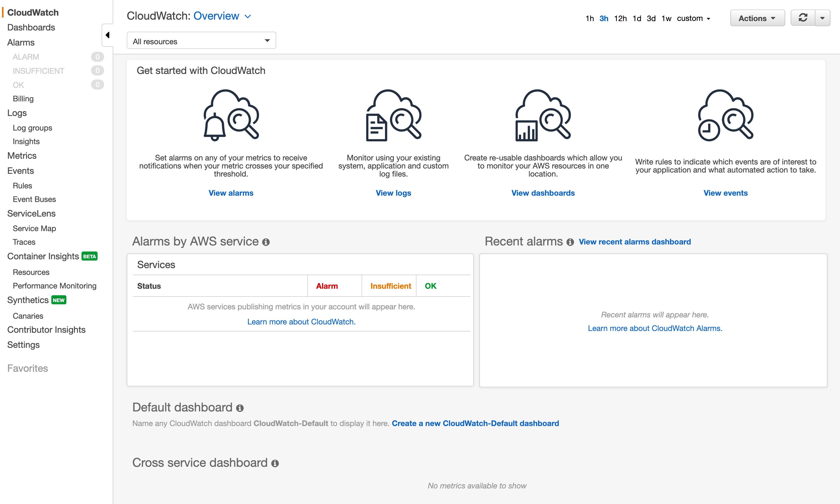The width and height of the screenshot is (840, 504).
Task: Collapse the left navigation sidebar arrow
Action: coord(107,35)
